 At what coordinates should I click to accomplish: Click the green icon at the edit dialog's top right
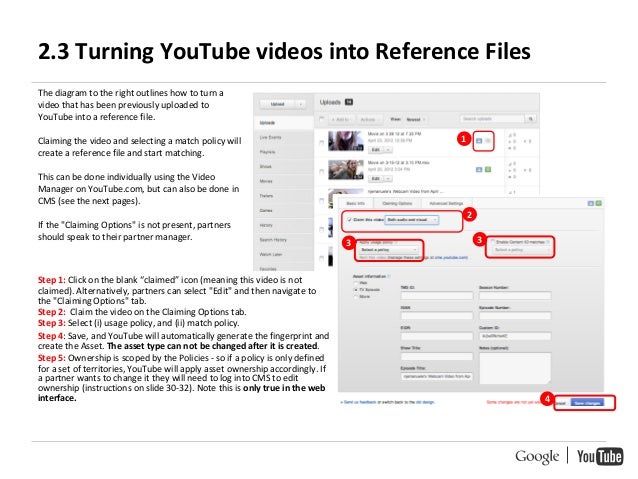(599, 203)
